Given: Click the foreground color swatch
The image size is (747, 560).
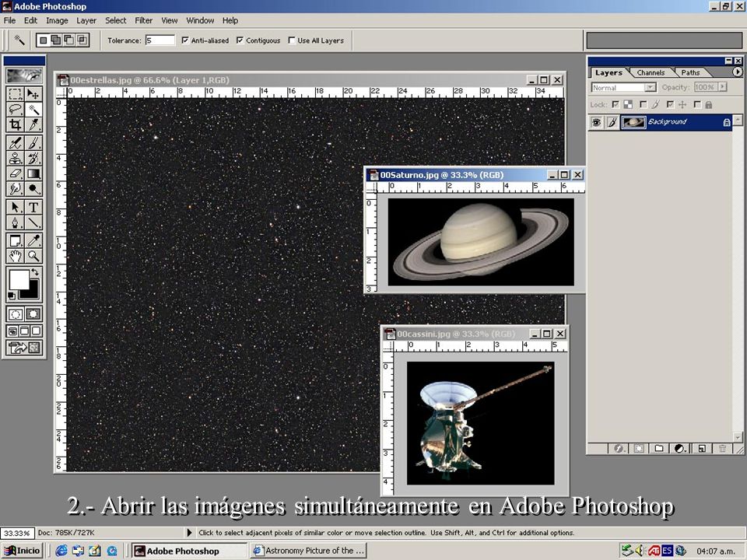Looking at the screenshot, I should [x=19, y=279].
